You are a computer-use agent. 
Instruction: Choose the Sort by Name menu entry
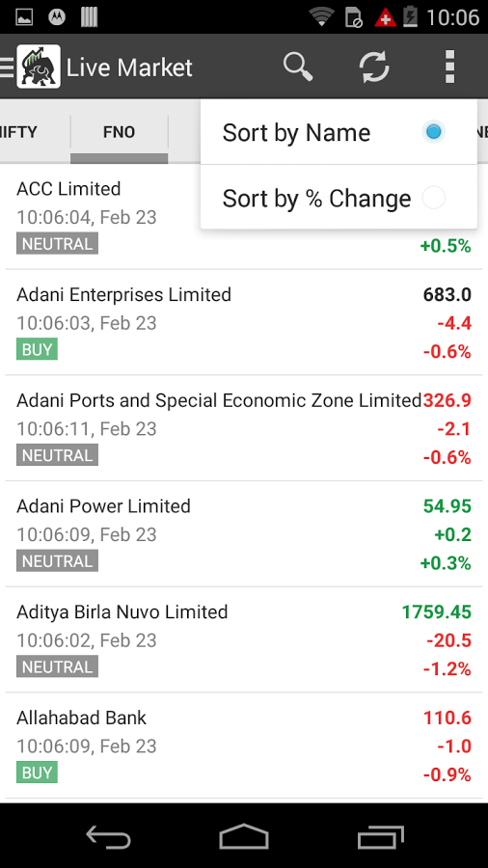[339, 132]
